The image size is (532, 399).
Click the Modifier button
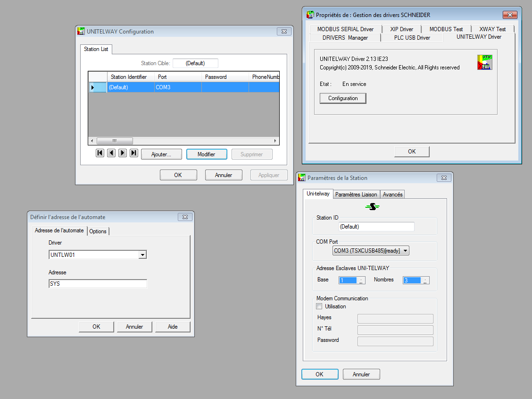click(x=207, y=154)
